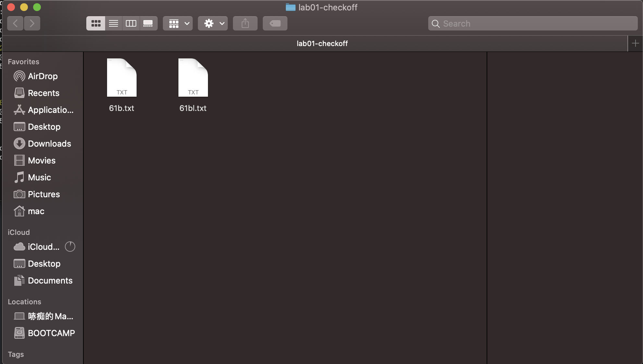Click the iCloud Drive storage progress indicator
Screen dimensions: 643x364
click(70, 247)
